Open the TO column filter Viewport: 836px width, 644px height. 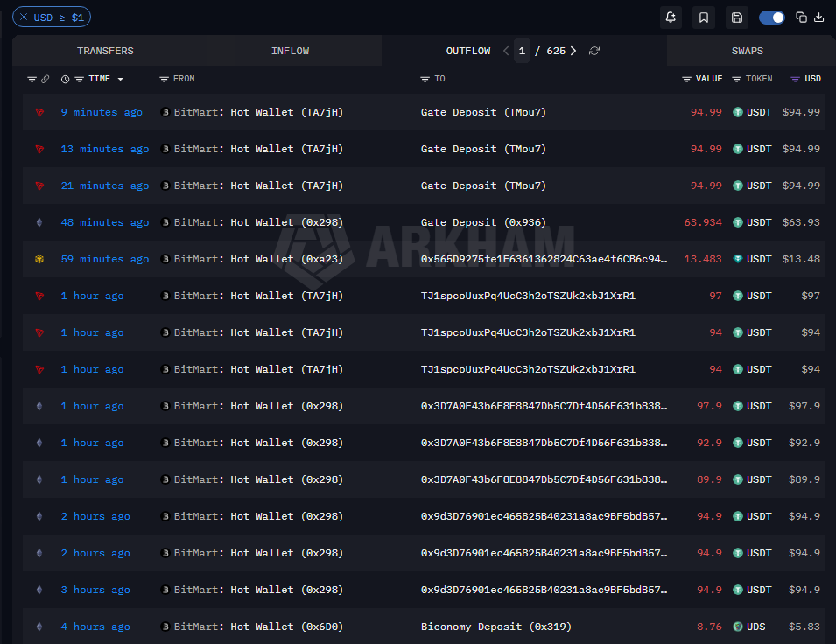point(425,79)
